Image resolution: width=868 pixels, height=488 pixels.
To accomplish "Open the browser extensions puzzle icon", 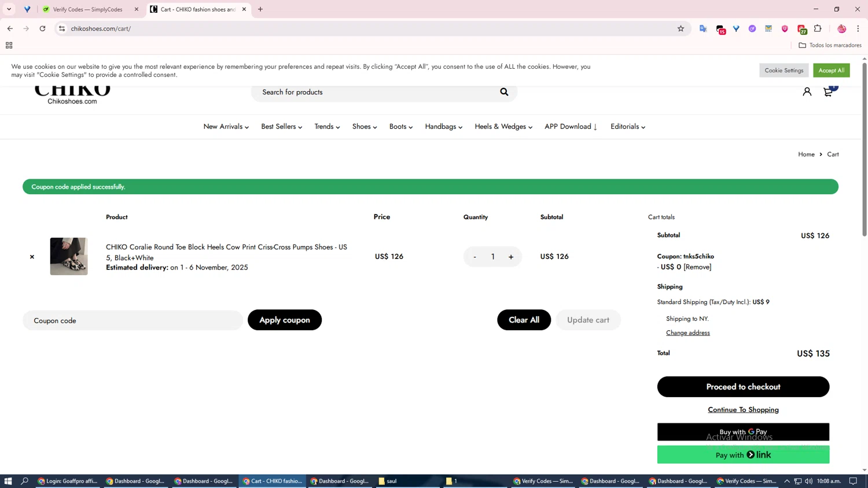I will [x=818, y=28].
